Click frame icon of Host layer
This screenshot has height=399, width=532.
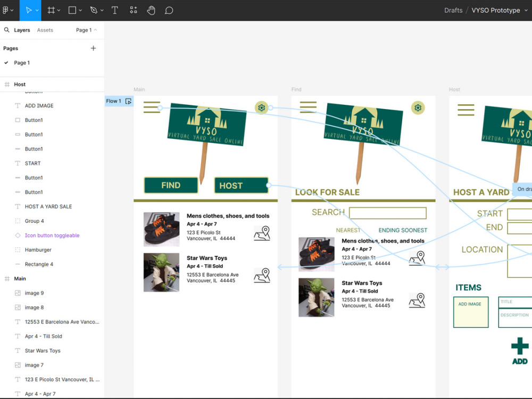tap(7, 84)
